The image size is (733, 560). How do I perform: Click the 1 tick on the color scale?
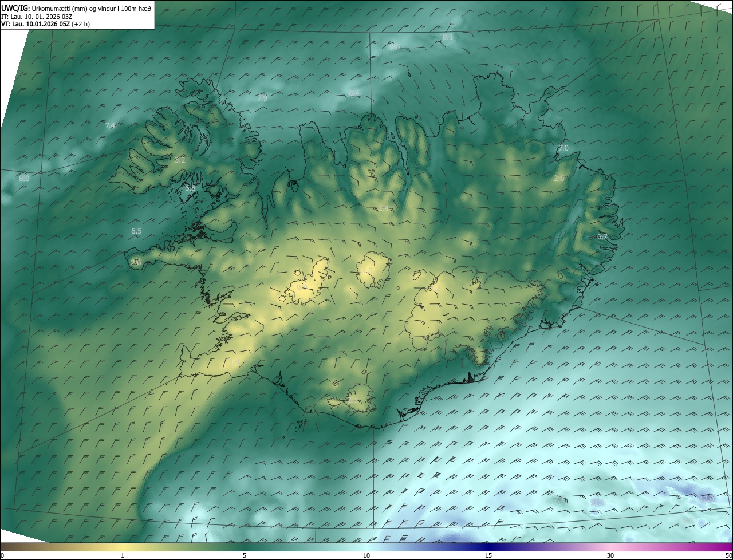(x=123, y=555)
